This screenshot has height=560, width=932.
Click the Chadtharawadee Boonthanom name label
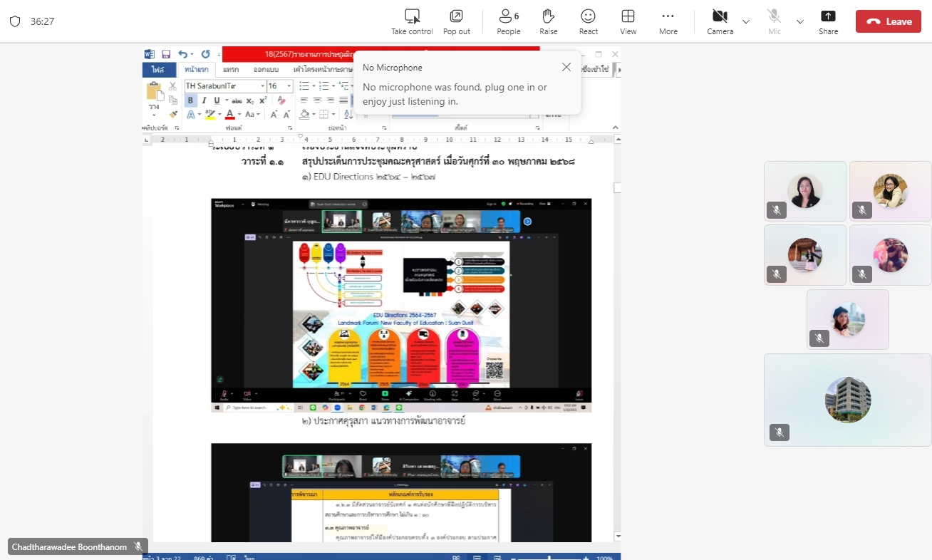(x=70, y=546)
